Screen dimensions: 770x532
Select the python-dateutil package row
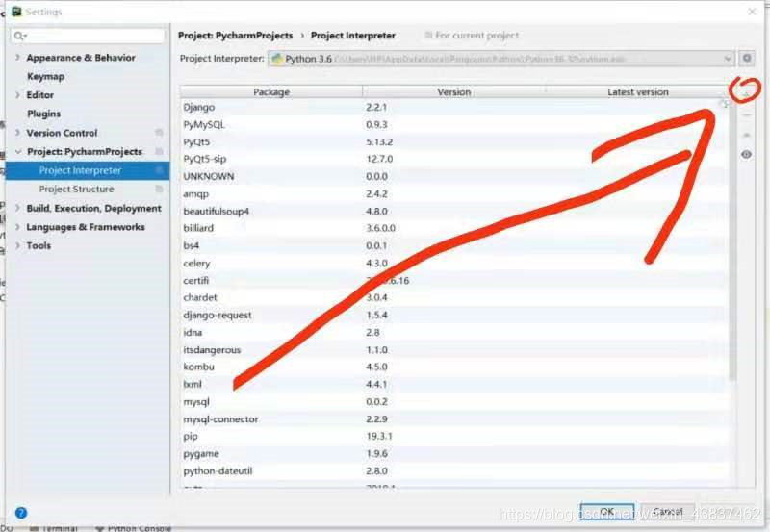[x=454, y=470]
